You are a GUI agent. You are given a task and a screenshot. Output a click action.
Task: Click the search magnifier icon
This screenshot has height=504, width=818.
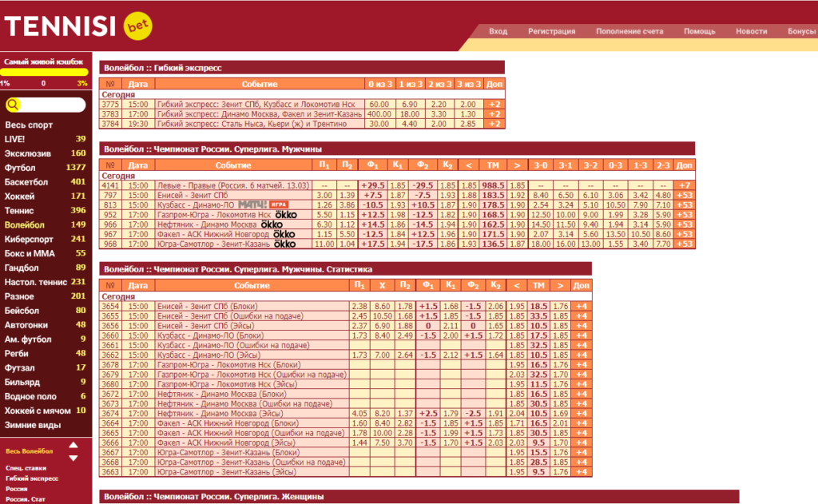coord(13,105)
